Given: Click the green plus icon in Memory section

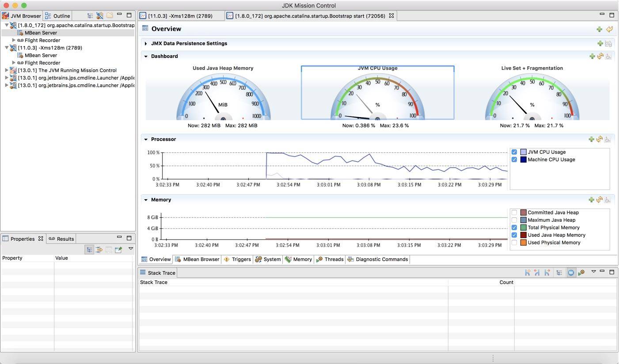Looking at the screenshot, I should 591,200.
